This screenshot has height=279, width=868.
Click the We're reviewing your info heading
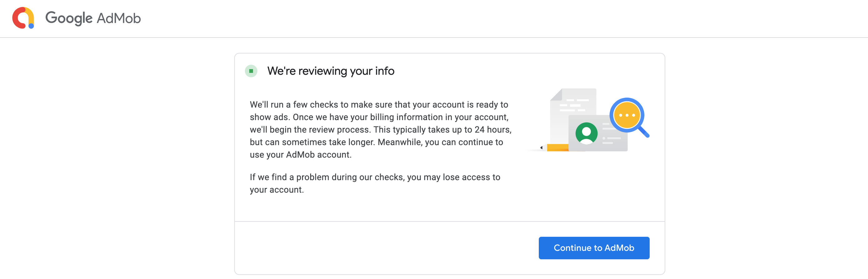tap(330, 71)
